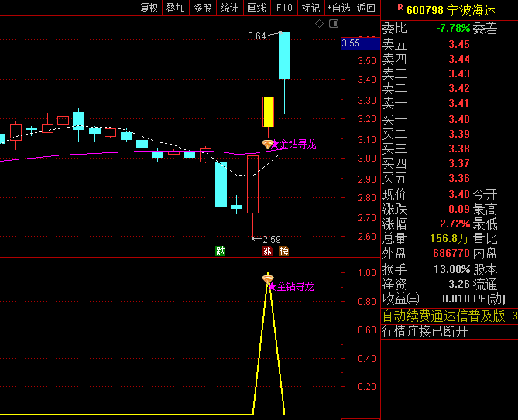Click the yellow candlestick bar
The height and width of the screenshot is (420, 518).
(x=268, y=112)
